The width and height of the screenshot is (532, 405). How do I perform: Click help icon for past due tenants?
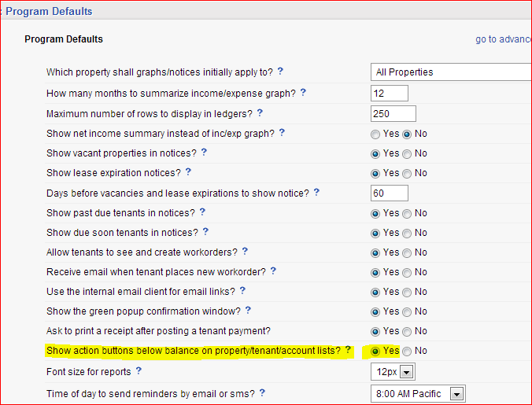(x=202, y=212)
